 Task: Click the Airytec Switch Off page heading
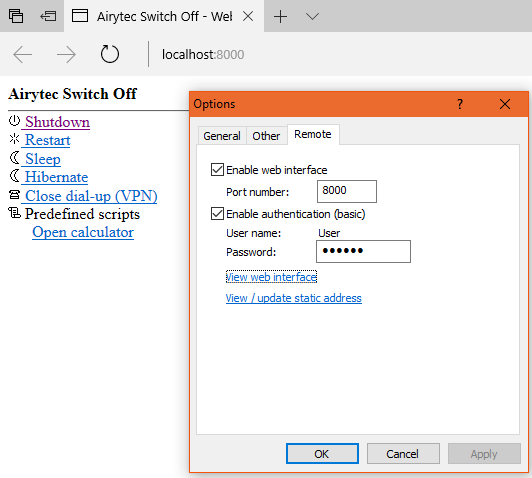coord(72,94)
